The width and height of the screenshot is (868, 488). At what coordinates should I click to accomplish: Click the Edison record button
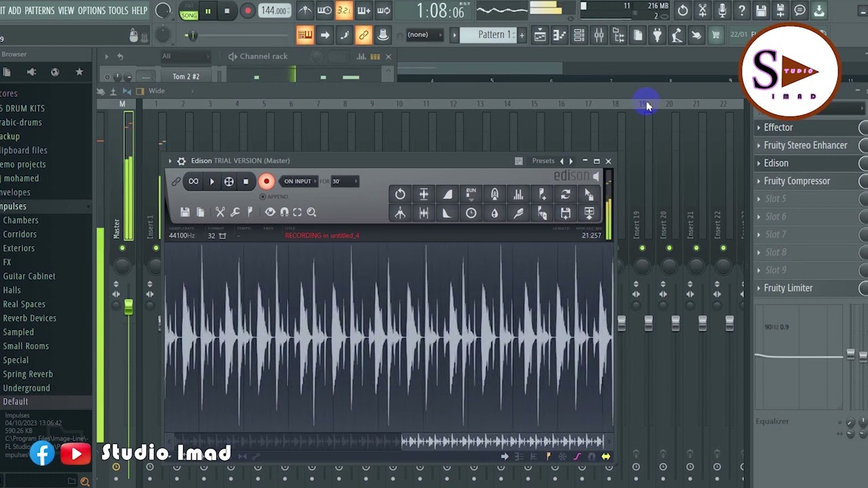click(x=266, y=181)
